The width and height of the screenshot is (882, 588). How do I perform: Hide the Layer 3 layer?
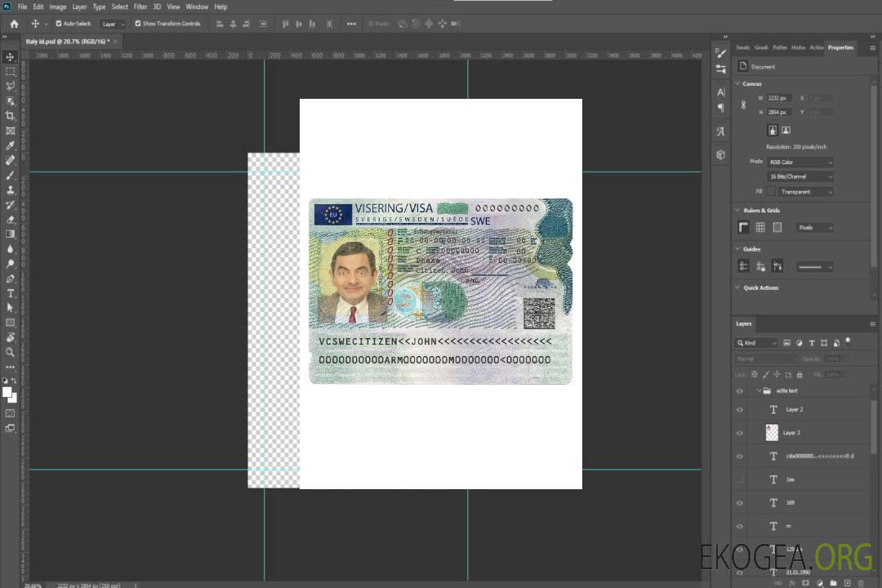point(740,433)
